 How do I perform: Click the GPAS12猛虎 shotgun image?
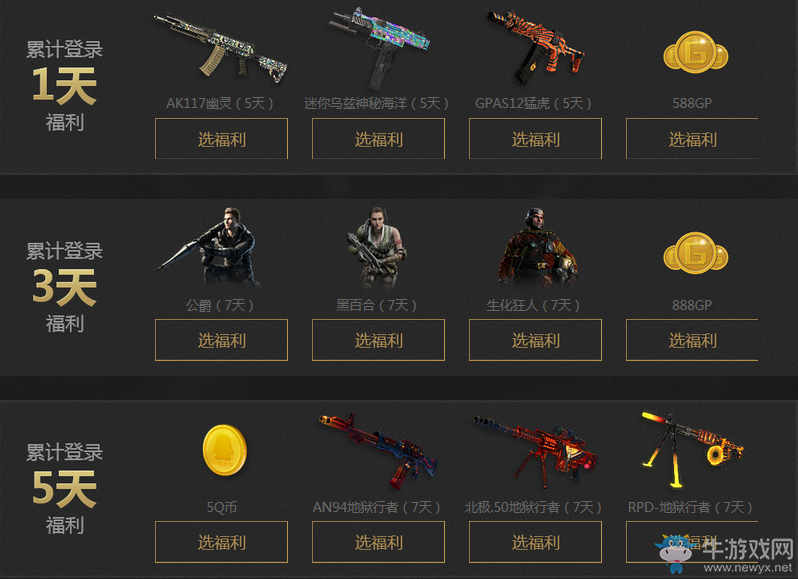(536, 49)
